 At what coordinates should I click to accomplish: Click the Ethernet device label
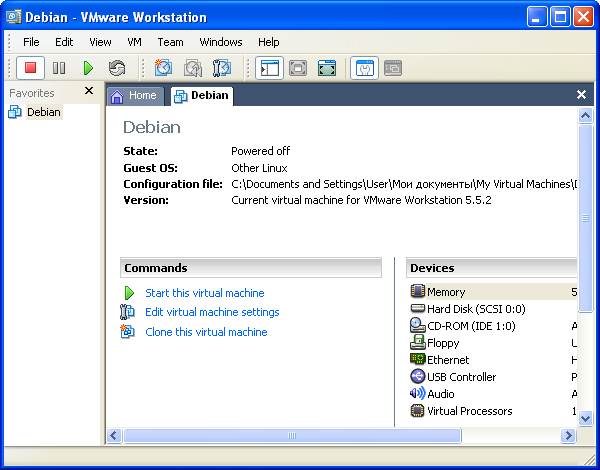[x=448, y=360]
